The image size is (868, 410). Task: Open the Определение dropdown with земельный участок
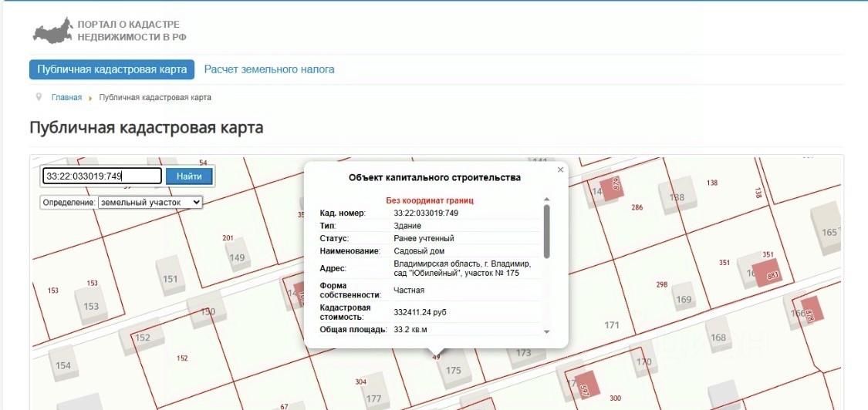click(150, 203)
